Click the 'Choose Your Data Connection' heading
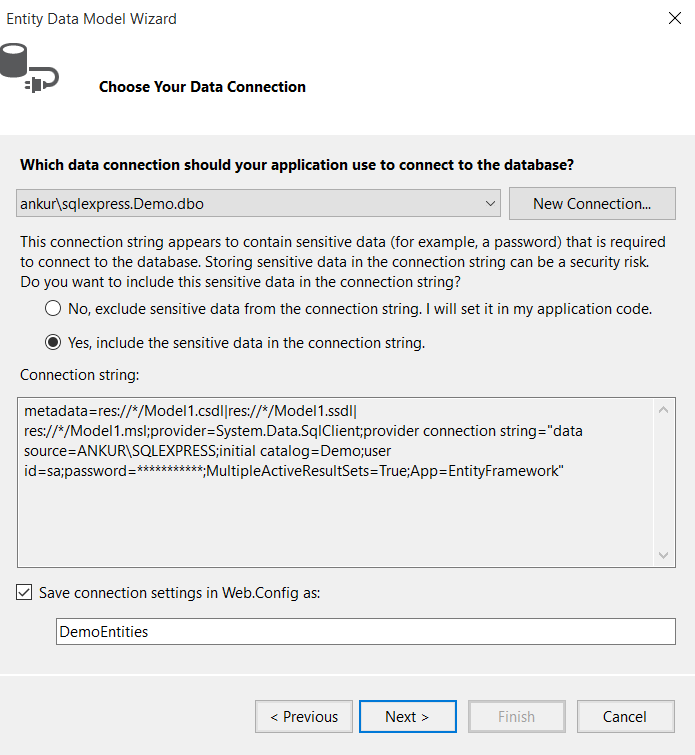This screenshot has width=695, height=755. 202,87
